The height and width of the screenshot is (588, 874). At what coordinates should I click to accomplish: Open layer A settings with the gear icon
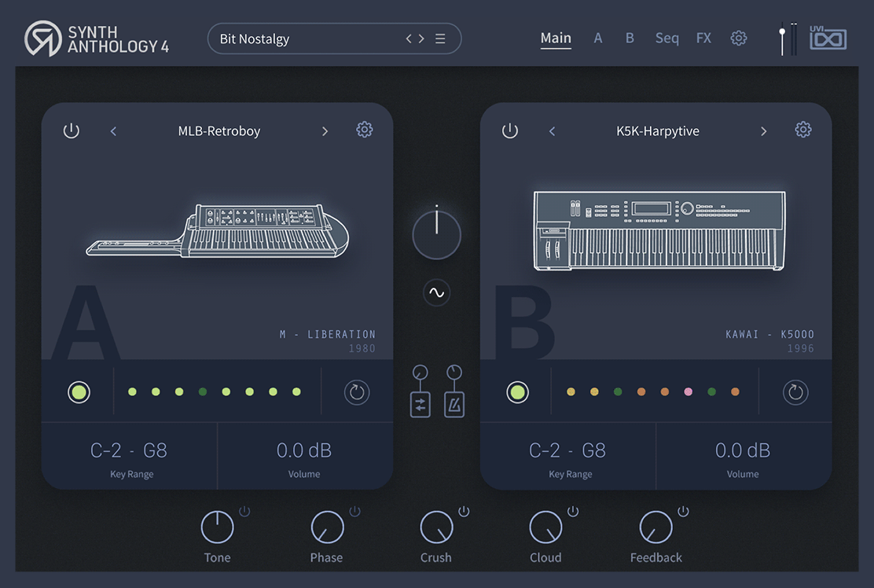tap(364, 129)
